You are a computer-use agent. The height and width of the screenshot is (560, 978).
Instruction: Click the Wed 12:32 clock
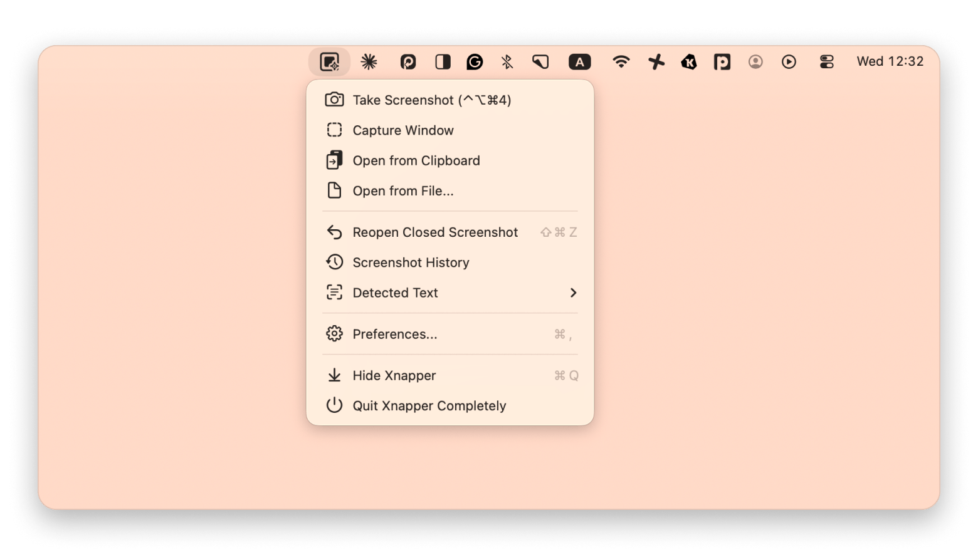(890, 61)
